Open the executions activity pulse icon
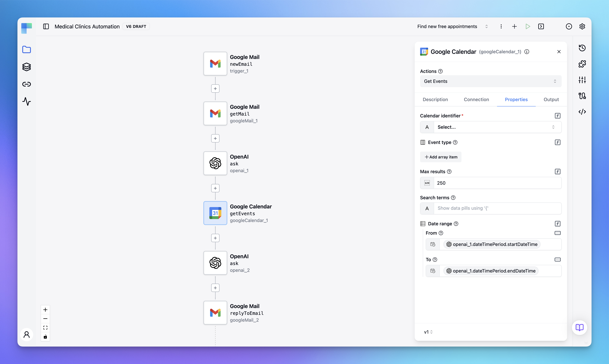Screen dimensions: 609x364 pos(27,101)
